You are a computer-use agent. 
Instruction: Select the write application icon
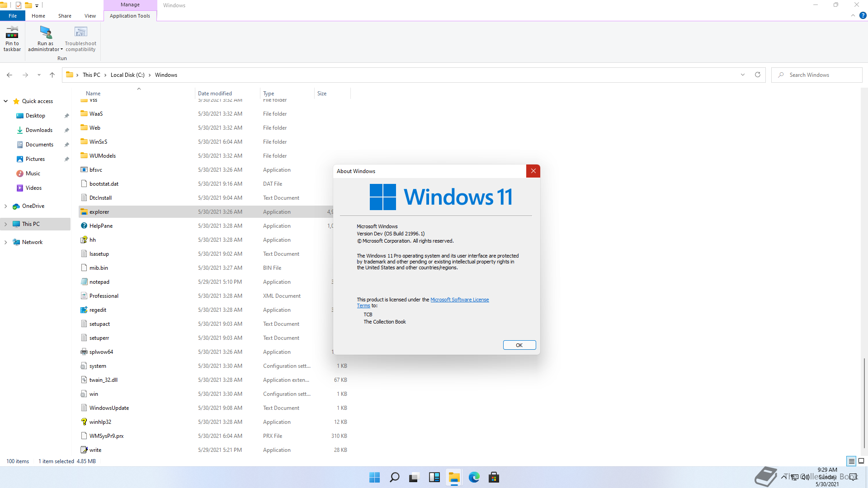coord(84,450)
